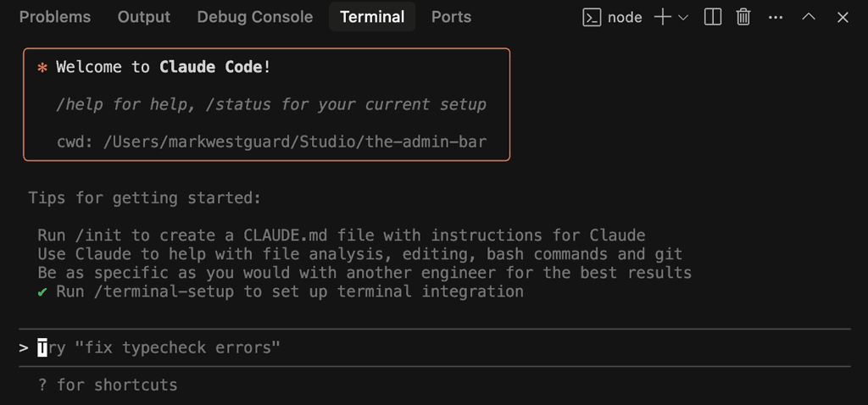Click the orange asterisk Claude logo
The width and height of the screenshot is (868, 405).
pos(42,68)
